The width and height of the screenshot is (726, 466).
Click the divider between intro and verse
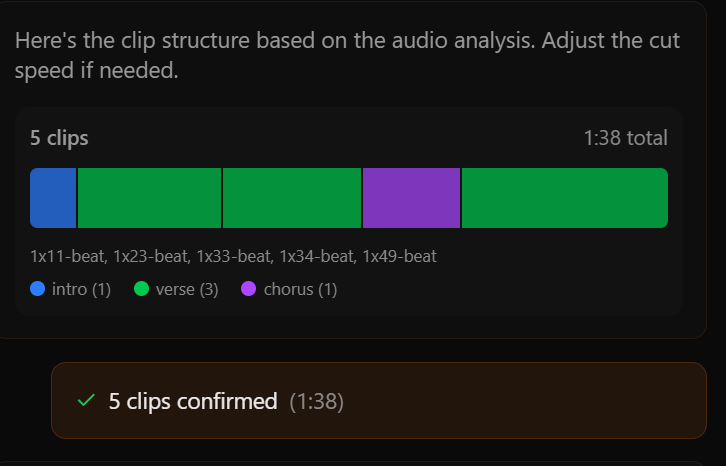pyautogui.click(x=77, y=198)
